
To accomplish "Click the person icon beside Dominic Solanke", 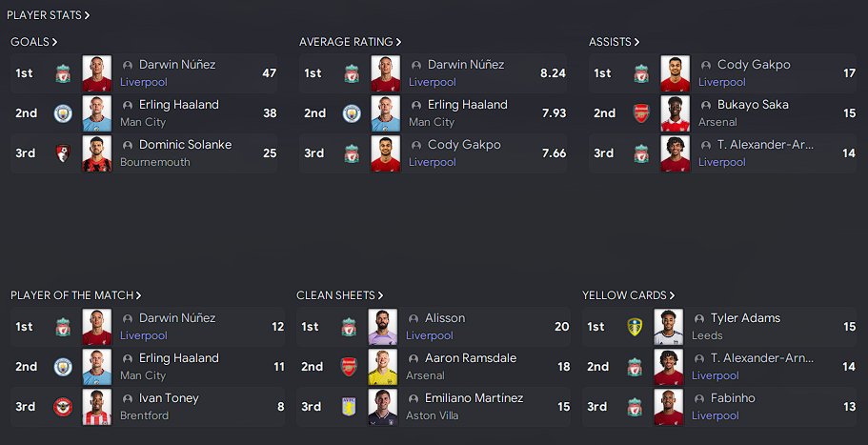I will (x=127, y=145).
